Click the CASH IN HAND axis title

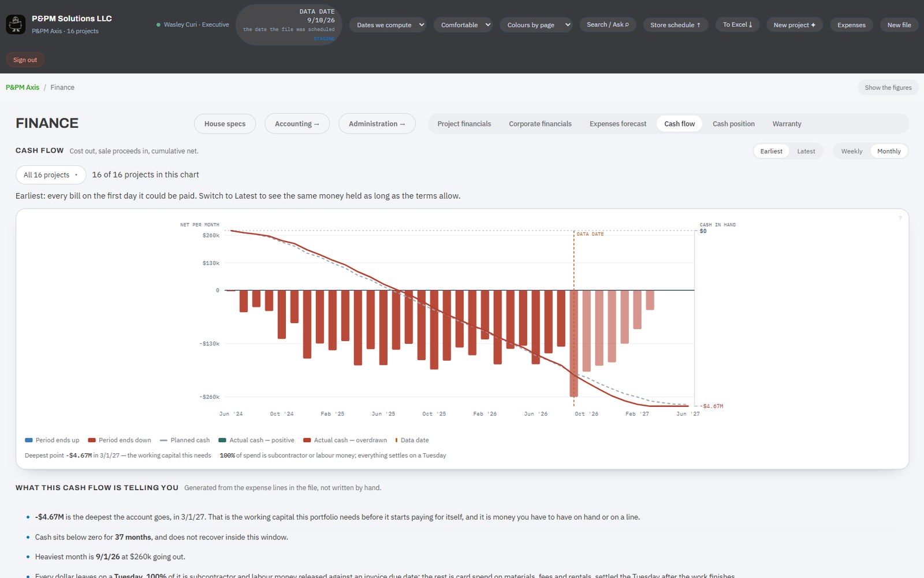tap(718, 225)
